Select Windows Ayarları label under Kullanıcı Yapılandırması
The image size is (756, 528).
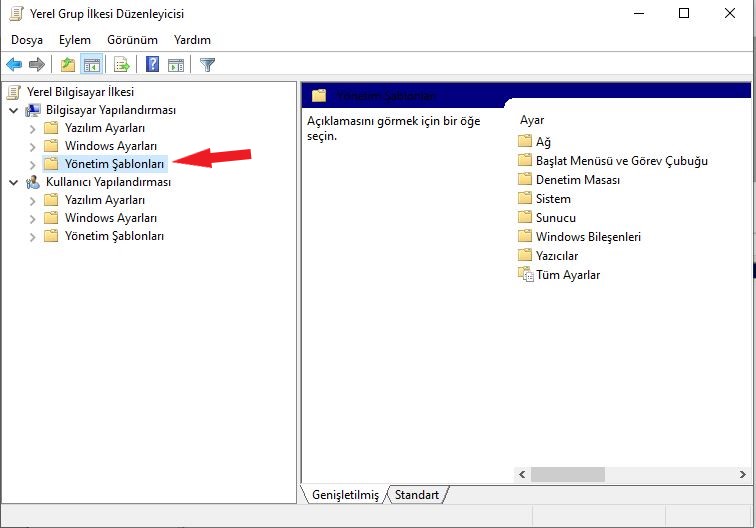click(x=111, y=218)
